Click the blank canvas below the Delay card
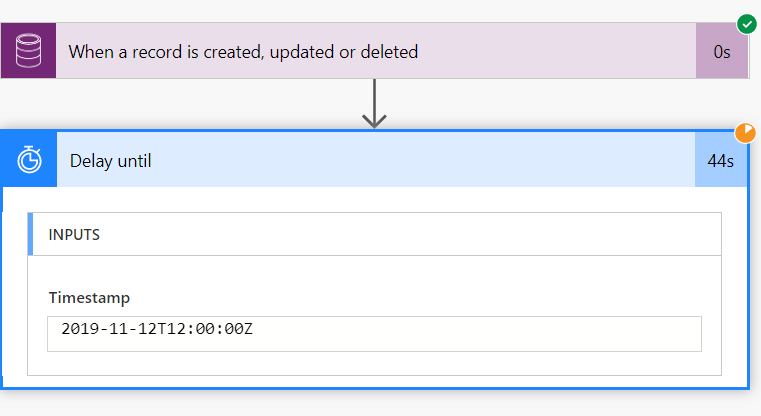This screenshot has height=416, width=761. pyautogui.click(x=374, y=404)
